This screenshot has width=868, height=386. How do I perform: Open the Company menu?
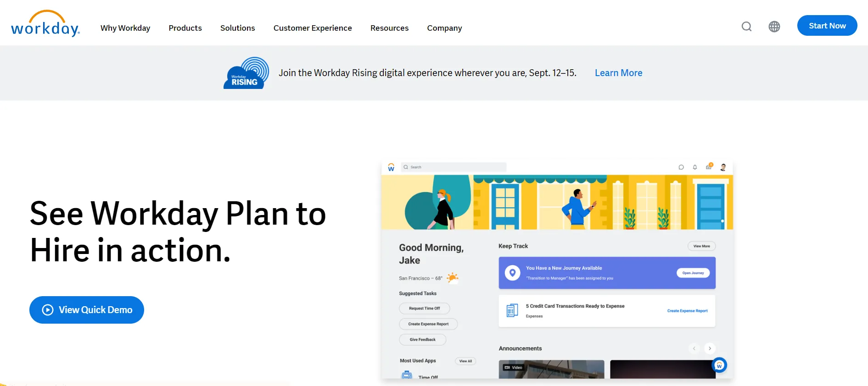(x=445, y=28)
